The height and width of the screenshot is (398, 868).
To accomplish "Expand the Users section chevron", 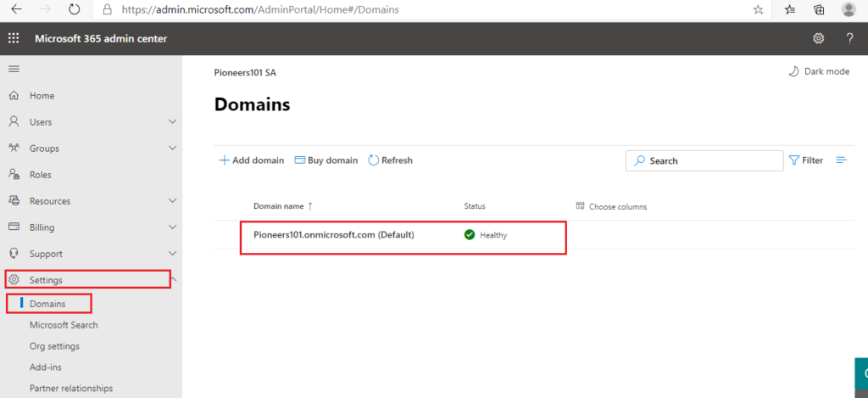I will [172, 121].
